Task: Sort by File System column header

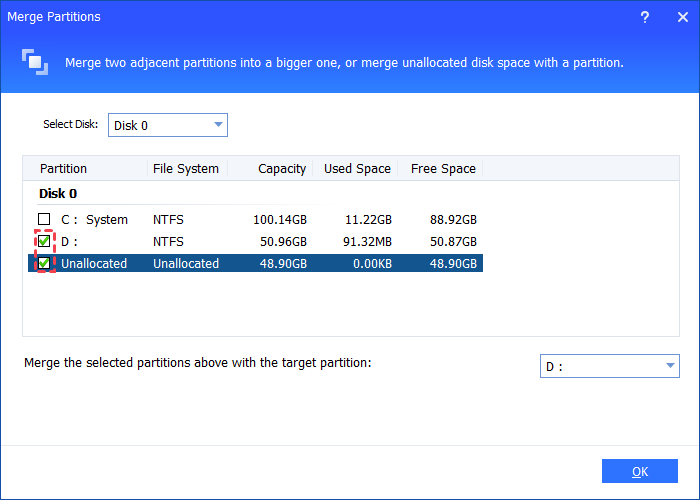Action: pyautogui.click(x=187, y=169)
